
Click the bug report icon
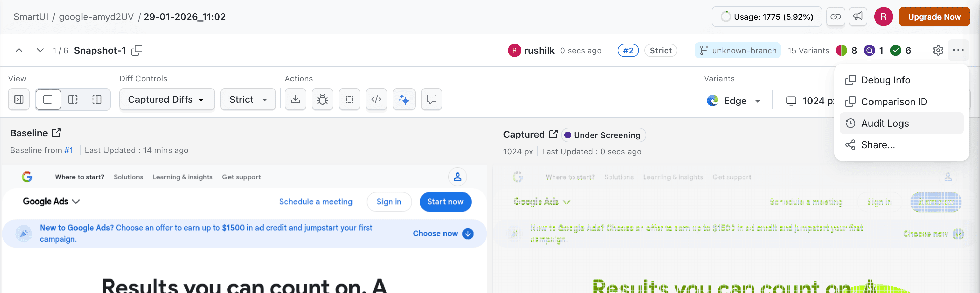[322, 100]
